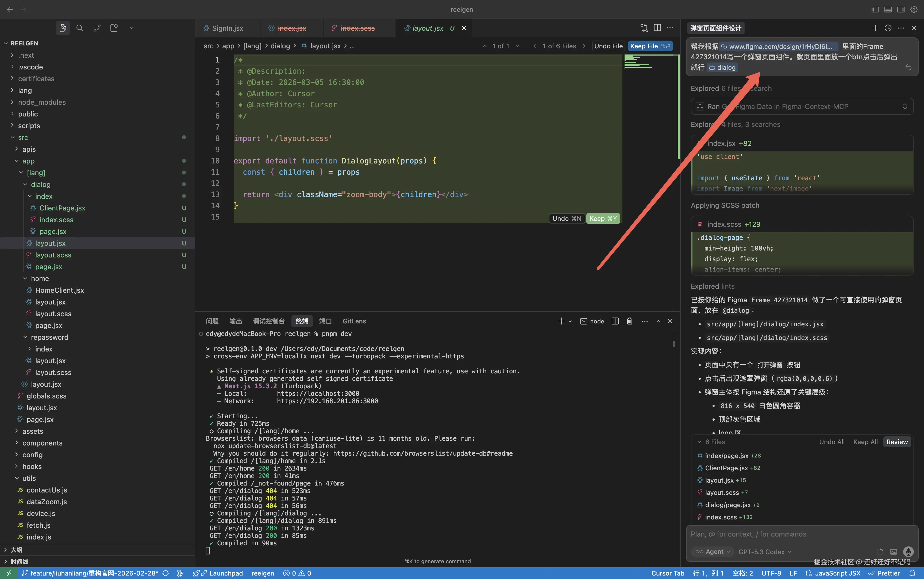The height and width of the screenshot is (579, 924).
Task: Click the microphone voice input icon
Action: (908, 551)
